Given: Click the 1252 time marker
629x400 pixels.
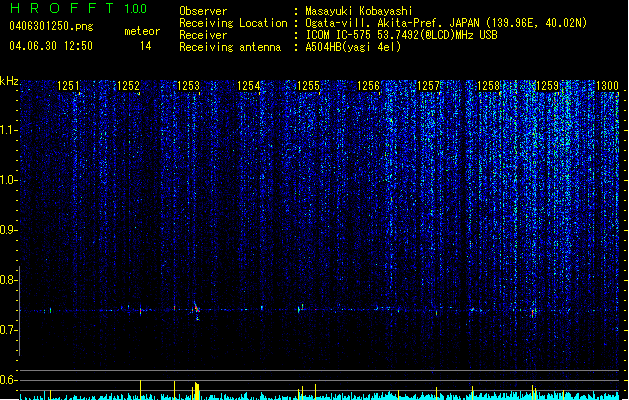Looking at the screenshot, I should click(x=128, y=86).
